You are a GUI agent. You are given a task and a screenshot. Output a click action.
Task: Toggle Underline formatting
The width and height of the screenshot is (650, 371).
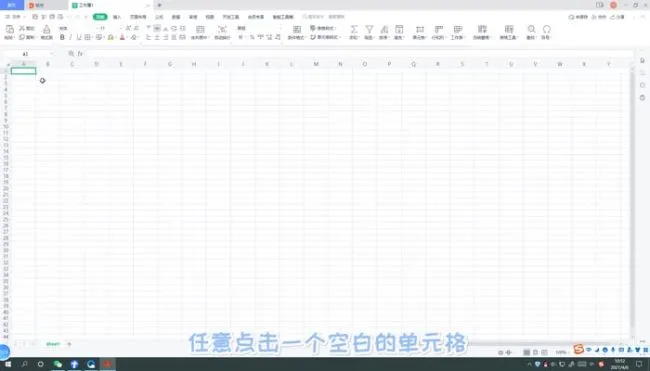(x=78, y=37)
